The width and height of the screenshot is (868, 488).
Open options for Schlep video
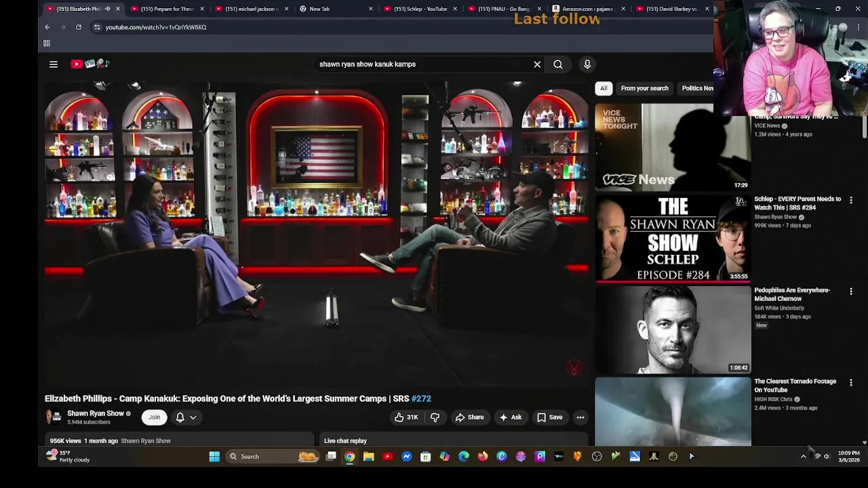(851, 200)
